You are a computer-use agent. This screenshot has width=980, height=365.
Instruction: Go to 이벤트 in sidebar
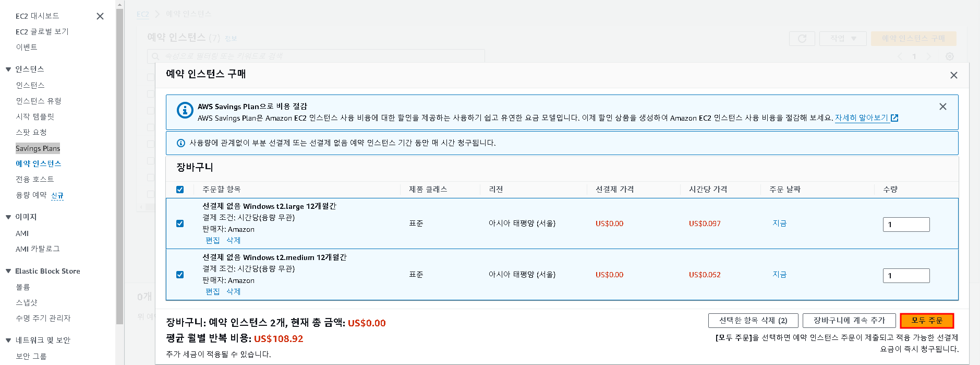27,48
